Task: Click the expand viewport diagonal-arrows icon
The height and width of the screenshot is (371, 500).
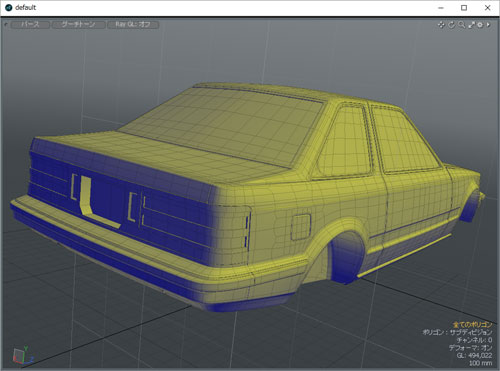Action: click(471, 25)
